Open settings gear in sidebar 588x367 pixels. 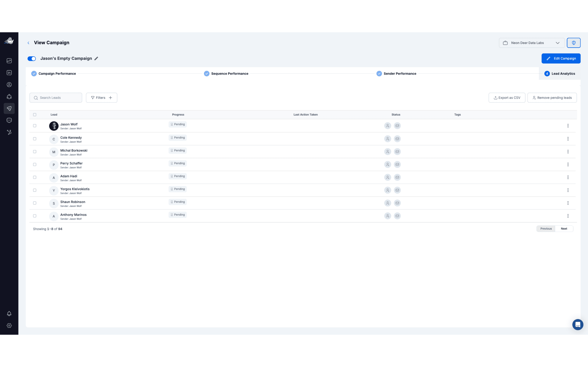pyautogui.click(x=9, y=325)
